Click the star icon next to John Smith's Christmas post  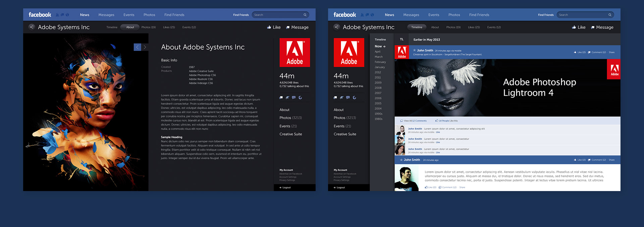click(x=415, y=50)
